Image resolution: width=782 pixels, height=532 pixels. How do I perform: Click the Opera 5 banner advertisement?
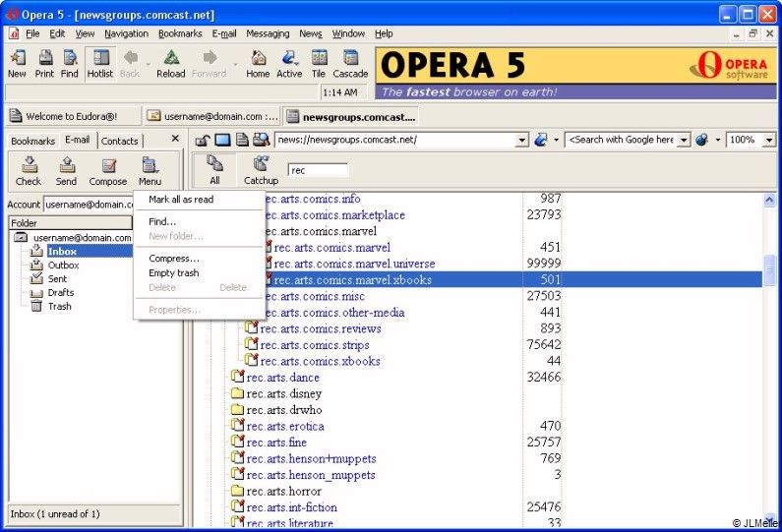[575, 74]
